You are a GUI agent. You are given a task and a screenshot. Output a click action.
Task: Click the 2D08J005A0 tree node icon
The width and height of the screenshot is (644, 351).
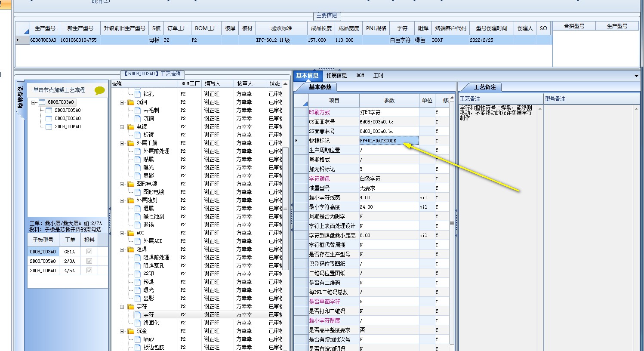point(49,111)
